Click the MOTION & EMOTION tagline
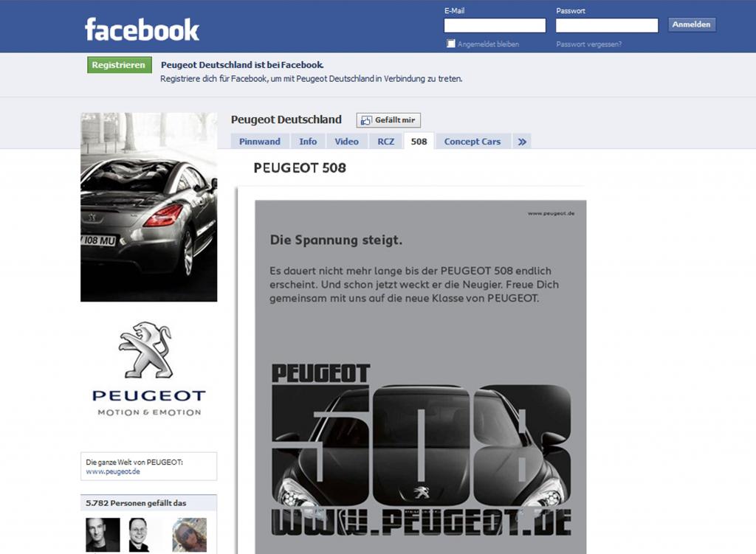The image size is (756, 554). coord(149,412)
